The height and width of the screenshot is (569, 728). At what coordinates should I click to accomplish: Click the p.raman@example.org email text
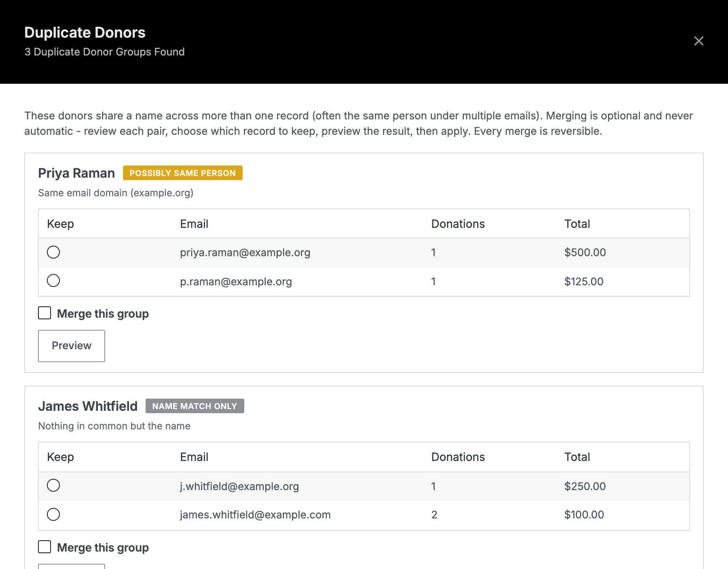point(236,282)
